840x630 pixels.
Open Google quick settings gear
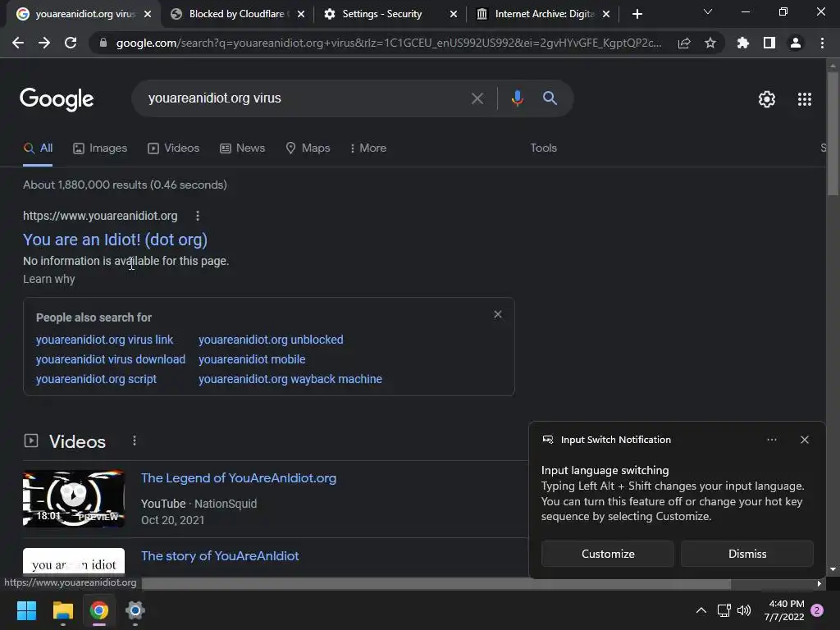[x=767, y=99]
